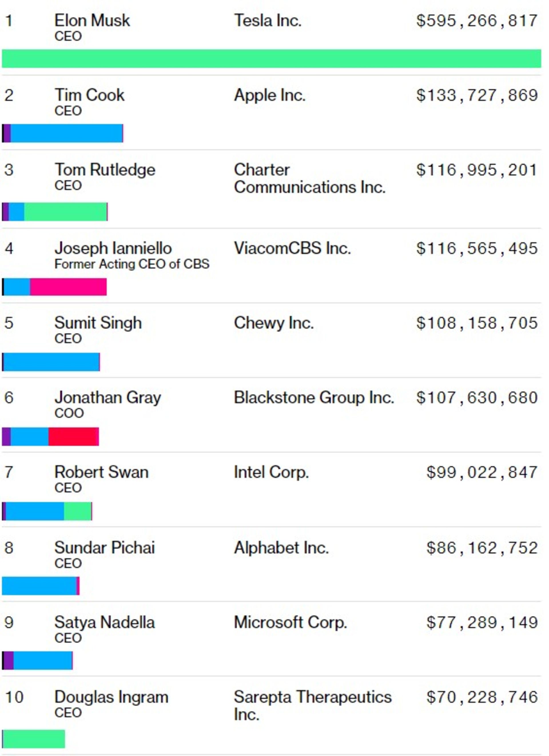This screenshot has height=756, width=549.
Task: Click the ViacomCBS Inc. company label
Action: (x=292, y=248)
